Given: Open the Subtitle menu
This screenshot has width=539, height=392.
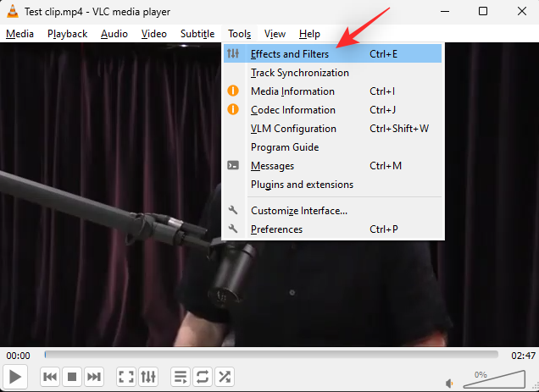Looking at the screenshot, I should [x=197, y=34].
